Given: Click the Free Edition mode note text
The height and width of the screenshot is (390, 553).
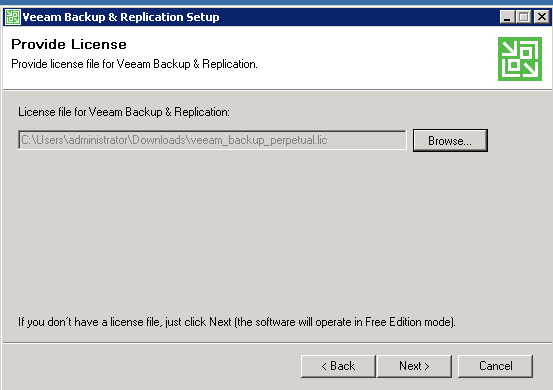Looking at the screenshot, I should click(237, 322).
